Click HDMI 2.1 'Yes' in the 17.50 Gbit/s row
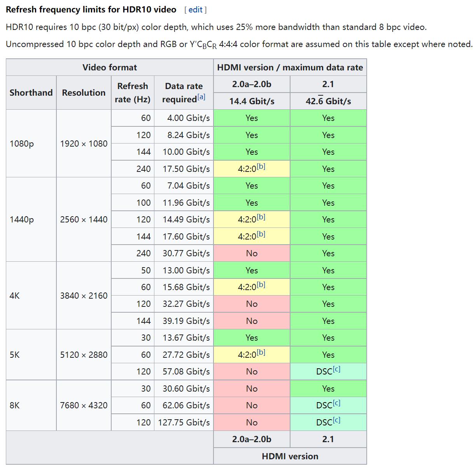The height and width of the screenshot is (469, 476). [328, 169]
